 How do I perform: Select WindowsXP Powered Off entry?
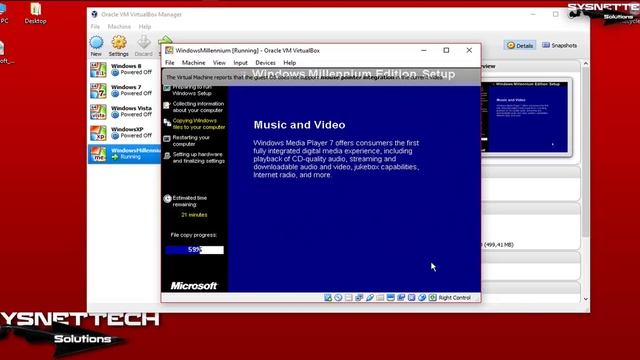pyautogui.click(x=124, y=133)
